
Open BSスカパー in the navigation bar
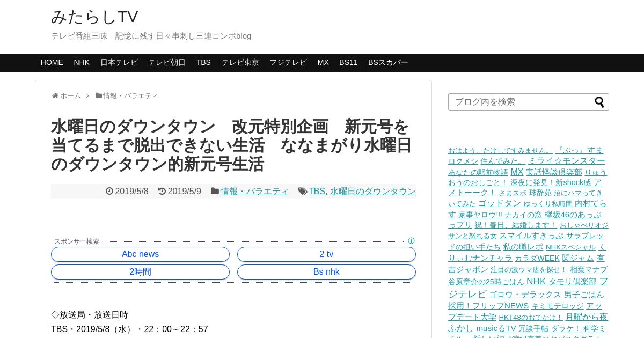pos(388,62)
